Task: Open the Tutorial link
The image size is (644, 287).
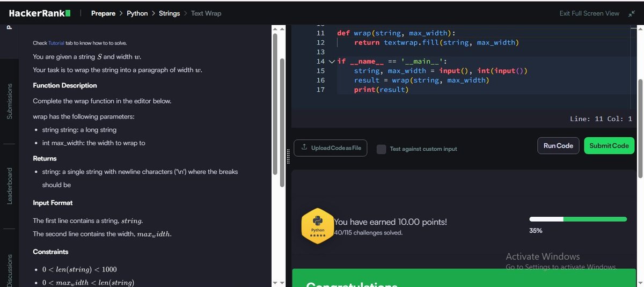Action: click(x=56, y=43)
